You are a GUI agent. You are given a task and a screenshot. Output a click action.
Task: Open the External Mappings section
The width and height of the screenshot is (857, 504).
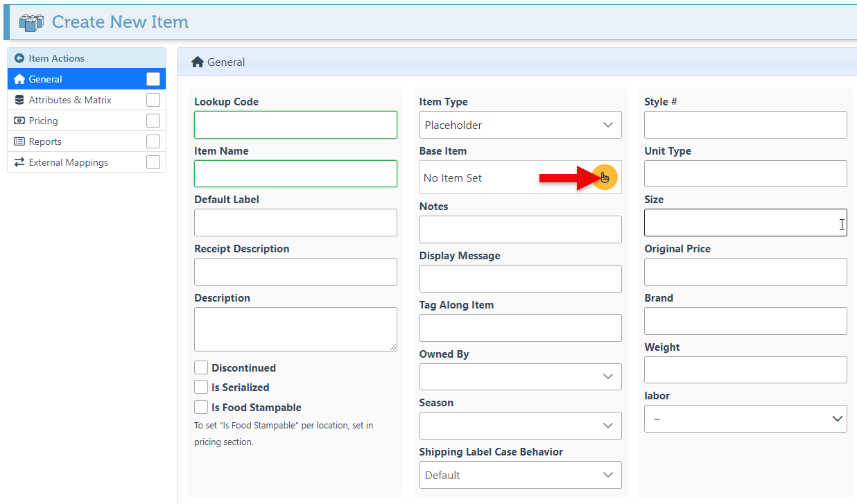(68, 162)
